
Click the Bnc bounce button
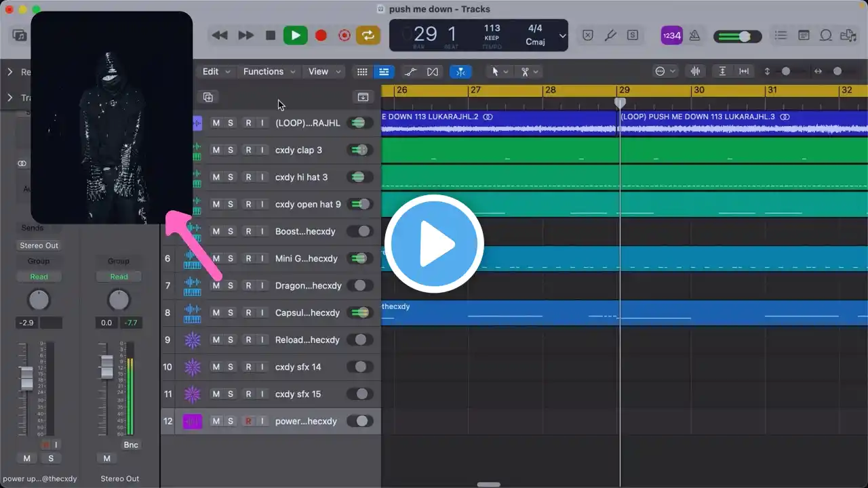pos(130,445)
